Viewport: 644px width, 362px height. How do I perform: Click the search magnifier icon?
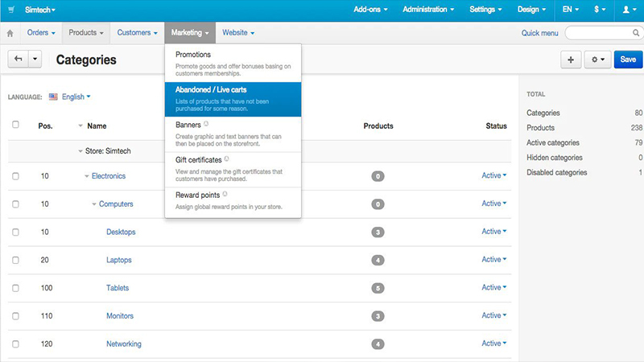click(x=635, y=33)
